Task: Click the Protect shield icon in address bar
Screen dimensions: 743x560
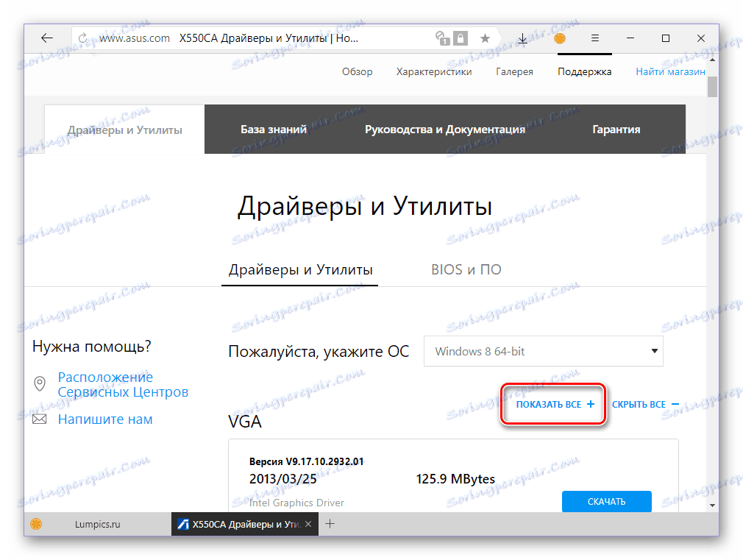Action: coord(443,38)
